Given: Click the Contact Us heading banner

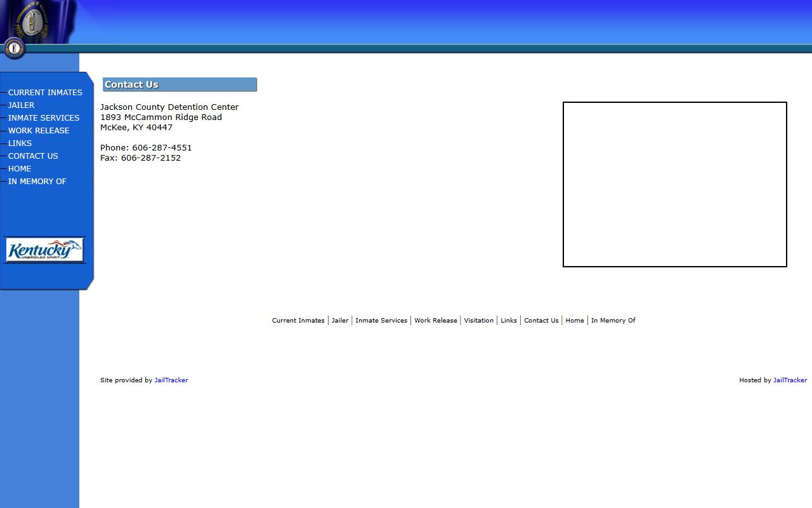Looking at the screenshot, I should [x=180, y=84].
